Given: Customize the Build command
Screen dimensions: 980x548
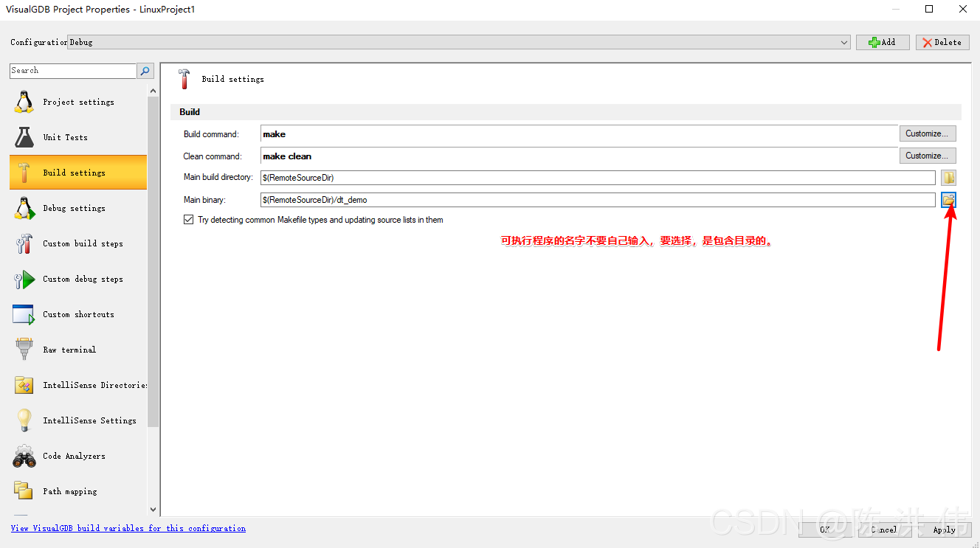Looking at the screenshot, I should [928, 133].
